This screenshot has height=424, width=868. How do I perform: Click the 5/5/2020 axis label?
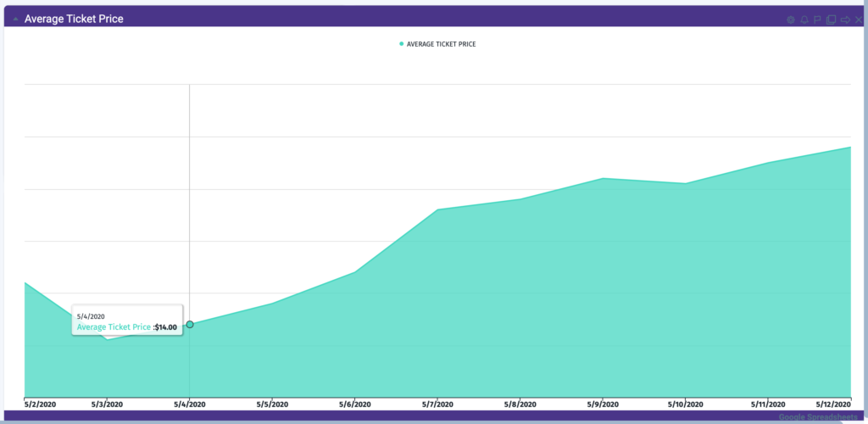(272, 404)
